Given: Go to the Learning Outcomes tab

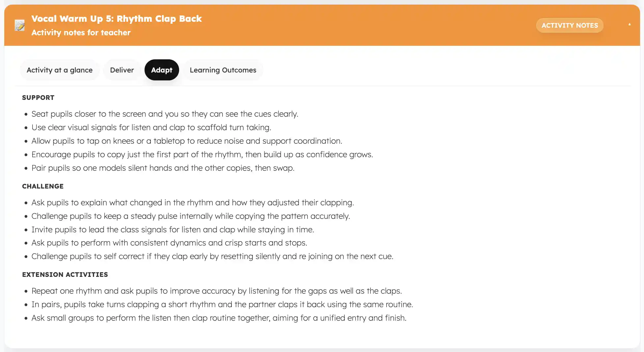Looking at the screenshot, I should tap(223, 70).
